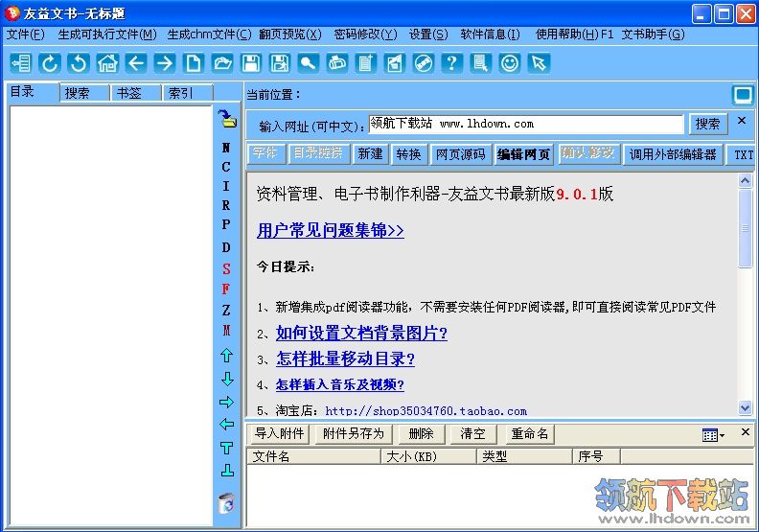This screenshot has height=532, width=759.
Task: Click the document find toolbar icon
Action: pyautogui.click(x=481, y=63)
